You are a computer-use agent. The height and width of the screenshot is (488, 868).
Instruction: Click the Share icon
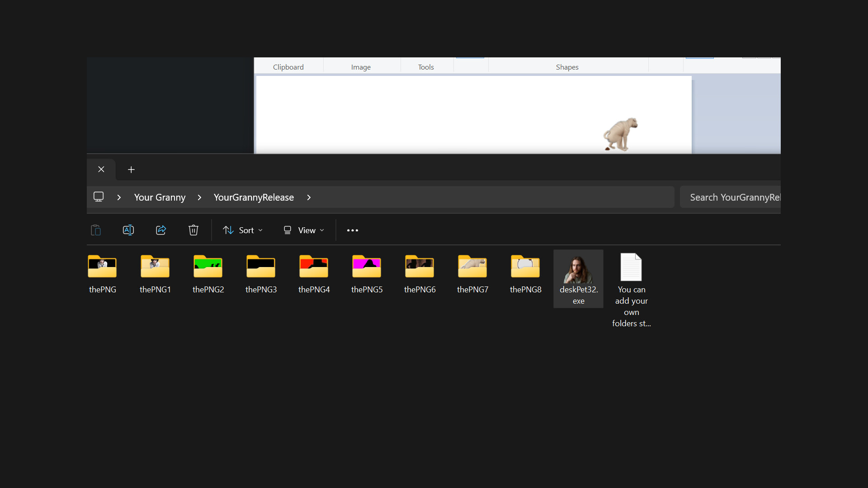pyautogui.click(x=161, y=230)
